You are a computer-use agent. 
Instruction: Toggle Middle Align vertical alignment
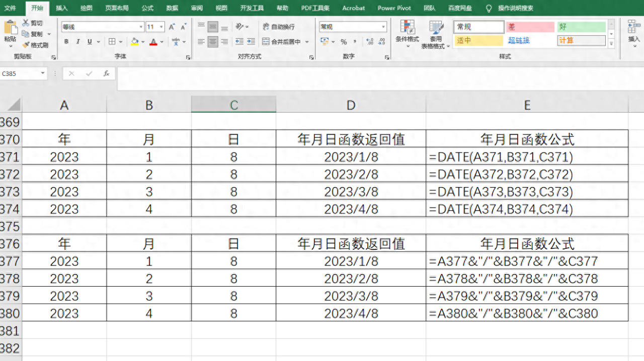pyautogui.click(x=213, y=27)
